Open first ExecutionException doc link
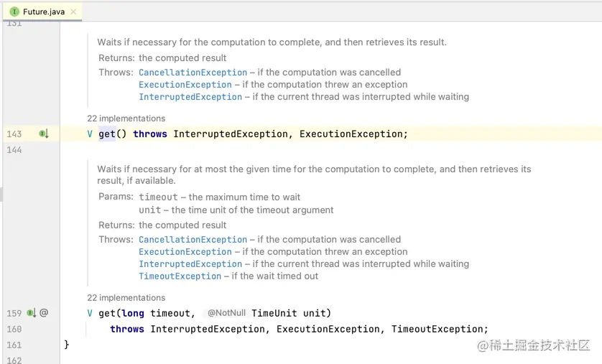Image resolution: width=602 pixels, height=364 pixels. 185,85
